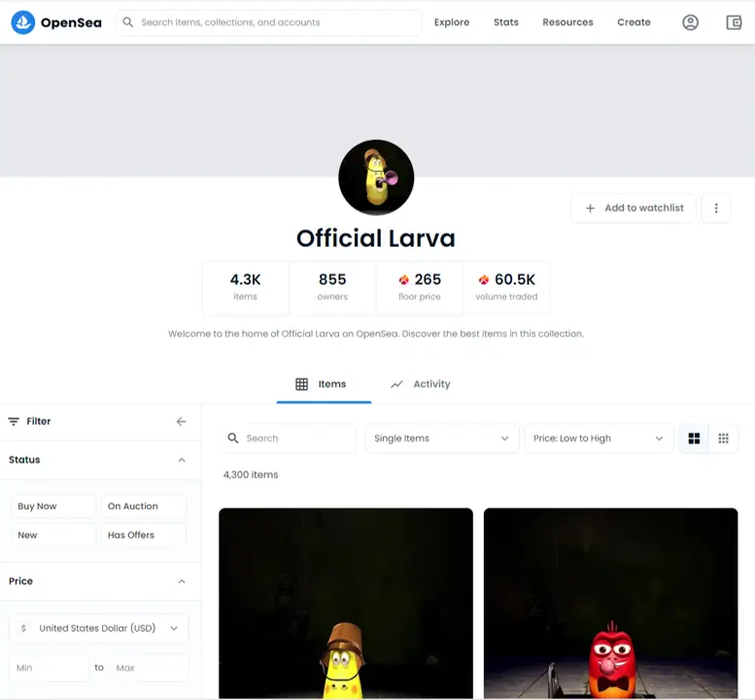Toggle the Buy Now status filter
The width and height of the screenshot is (755, 700).
(x=53, y=507)
